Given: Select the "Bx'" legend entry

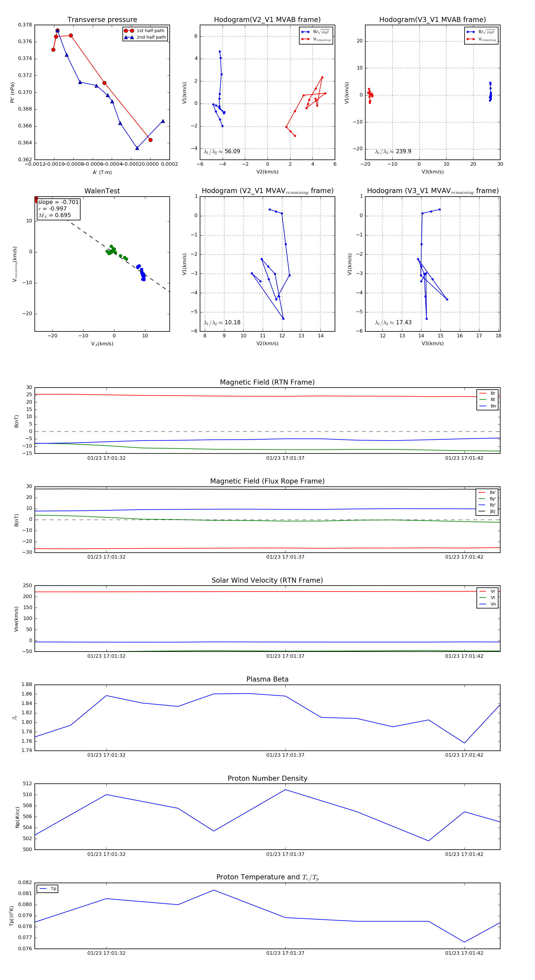Looking at the screenshot, I should (x=487, y=492).
